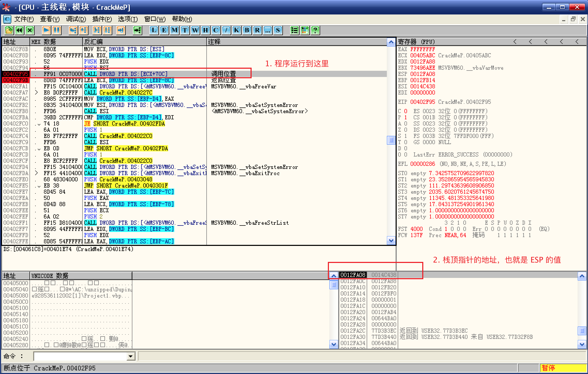The width and height of the screenshot is (588, 374).
Task: Open the Breakpoints (B) window button
Action: point(247,30)
